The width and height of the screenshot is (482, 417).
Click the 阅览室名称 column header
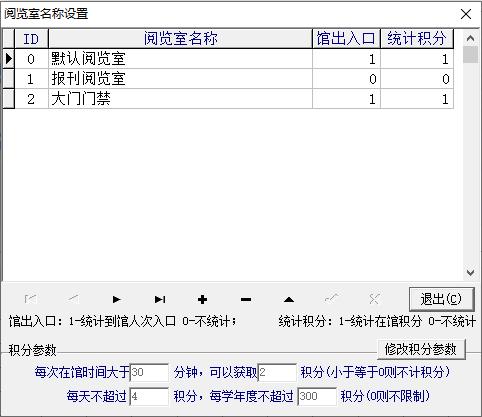180,39
